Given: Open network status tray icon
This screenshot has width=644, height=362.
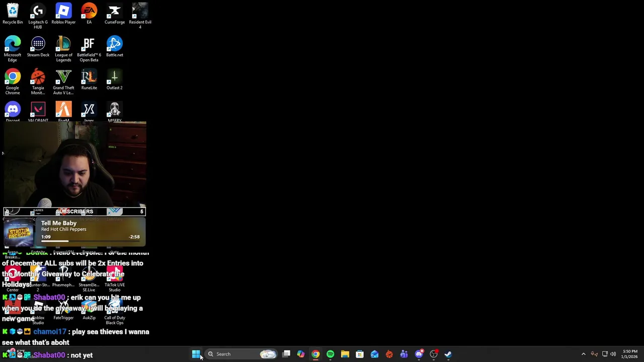Looking at the screenshot, I should pyautogui.click(x=605, y=354).
